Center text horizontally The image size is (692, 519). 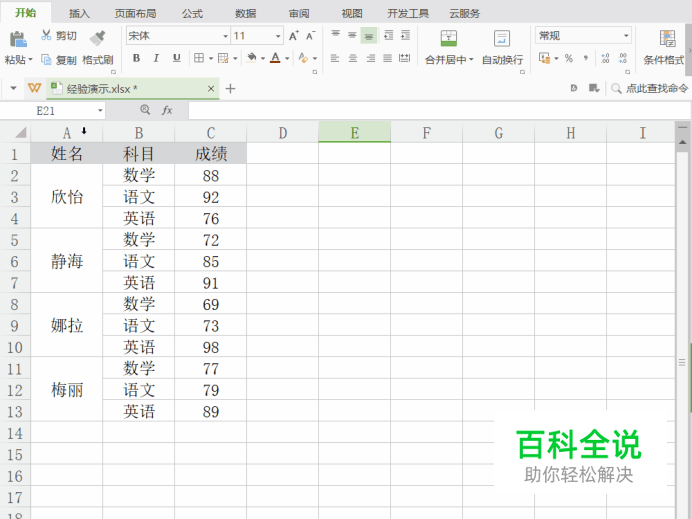353,58
